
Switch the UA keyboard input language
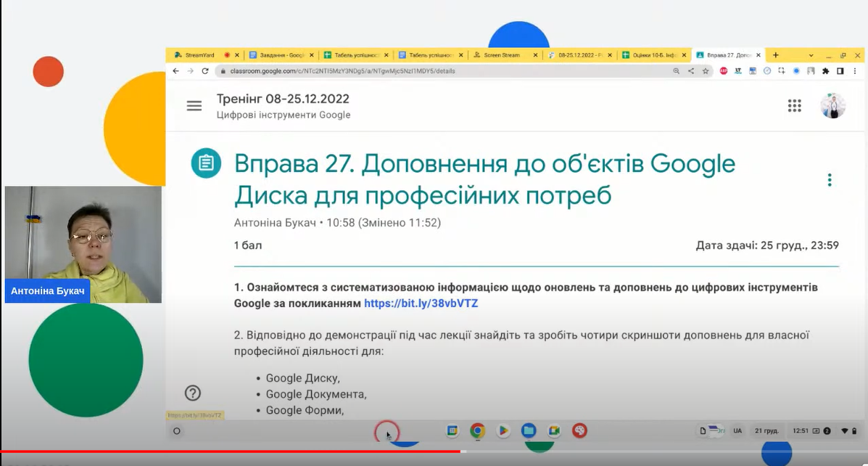click(737, 430)
